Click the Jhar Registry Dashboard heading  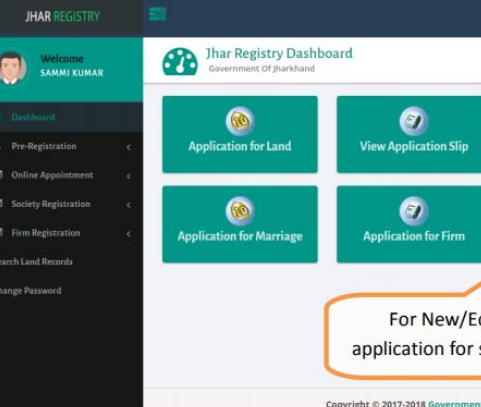(x=279, y=53)
